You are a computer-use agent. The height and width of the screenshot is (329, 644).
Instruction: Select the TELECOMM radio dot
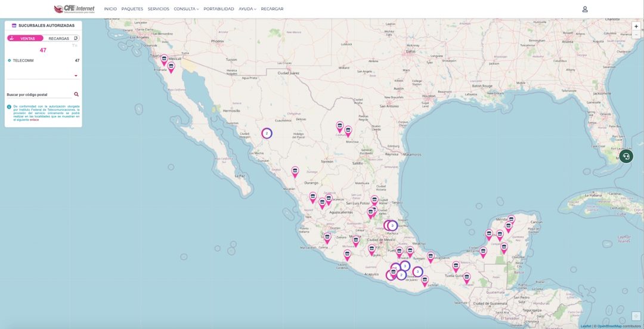(x=9, y=60)
